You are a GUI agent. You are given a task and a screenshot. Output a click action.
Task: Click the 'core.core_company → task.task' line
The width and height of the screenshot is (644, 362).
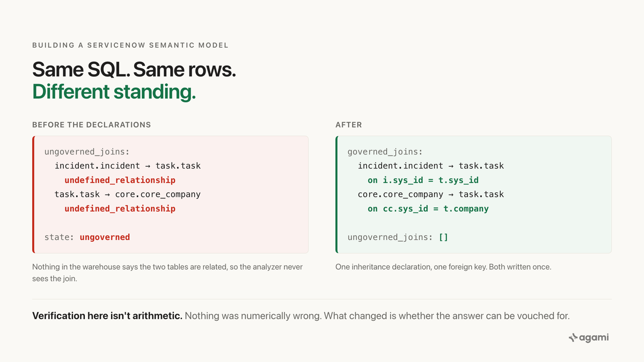(431, 194)
